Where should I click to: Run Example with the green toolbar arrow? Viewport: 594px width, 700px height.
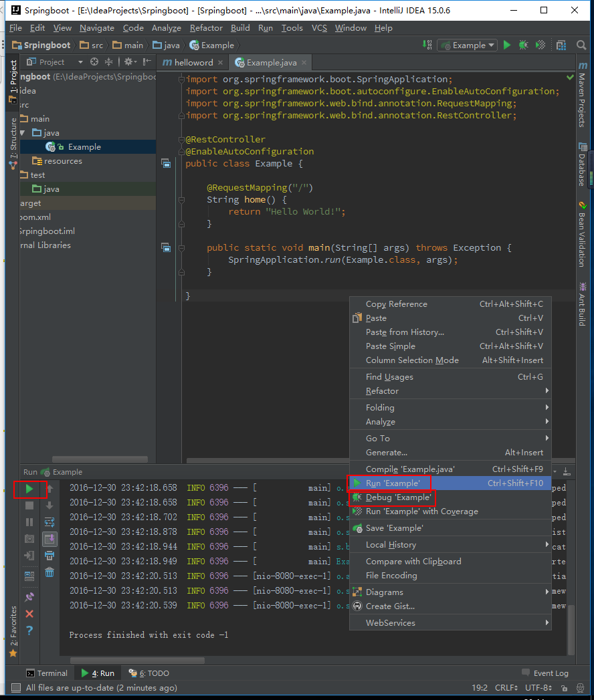(507, 45)
